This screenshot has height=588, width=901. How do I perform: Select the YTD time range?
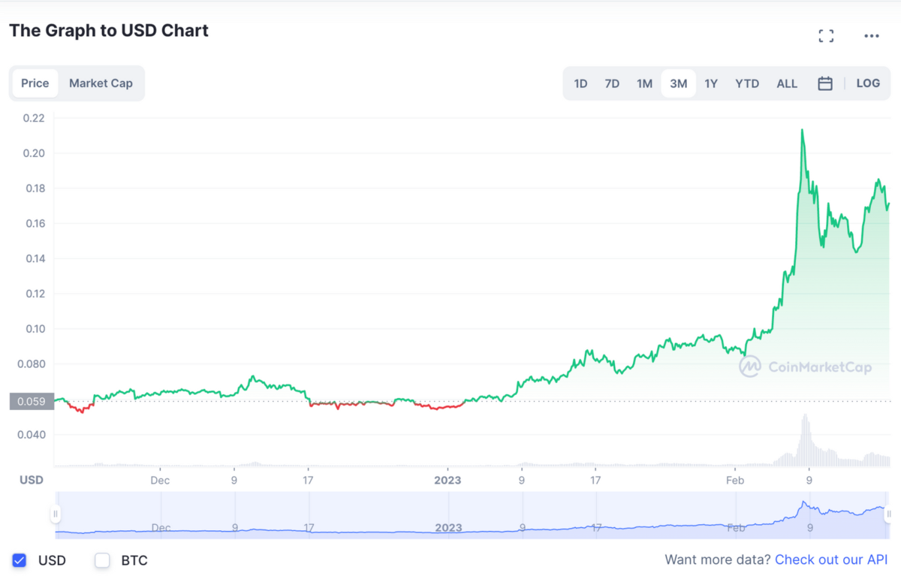[747, 83]
